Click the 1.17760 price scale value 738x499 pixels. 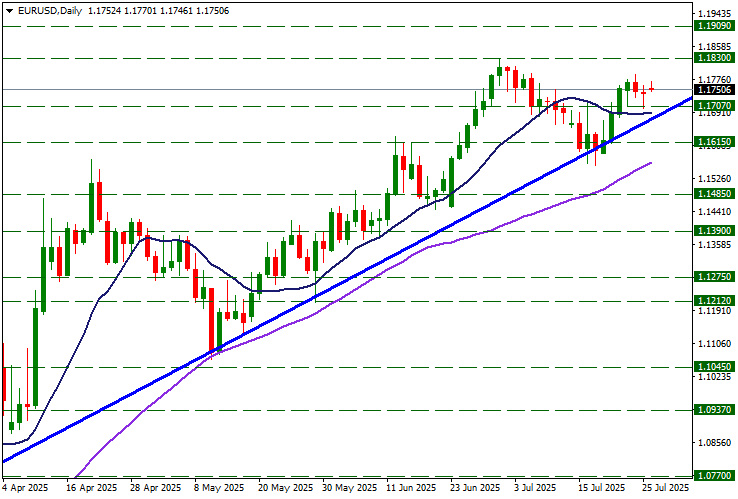(x=714, y=80)
